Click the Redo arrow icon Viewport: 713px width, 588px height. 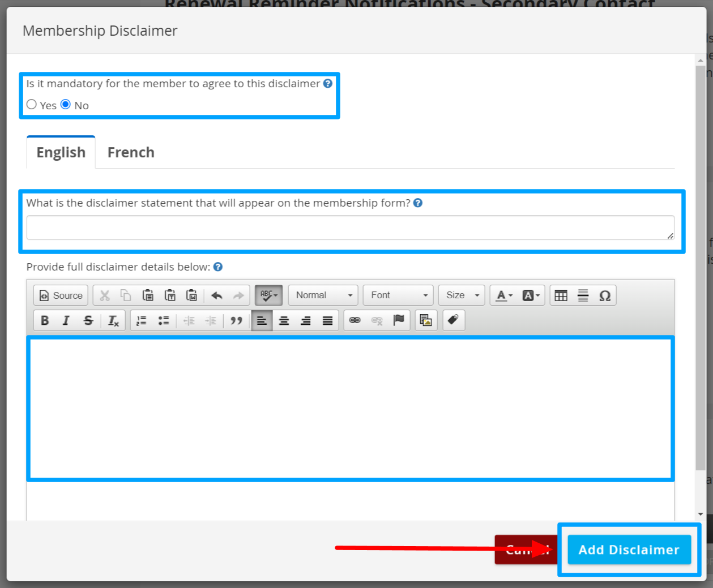tap(238, 295)
